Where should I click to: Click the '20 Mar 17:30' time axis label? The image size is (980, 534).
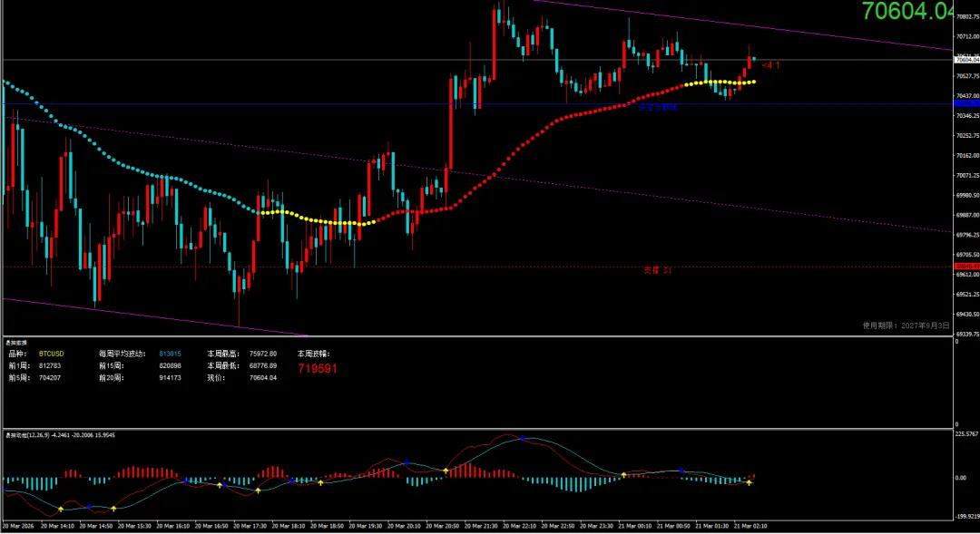(250, 527)
